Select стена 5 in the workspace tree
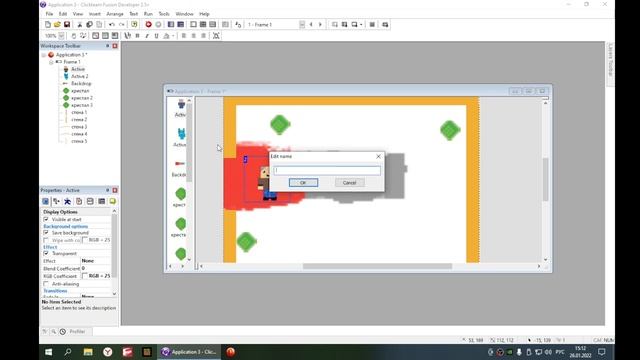 pos(79,141)
